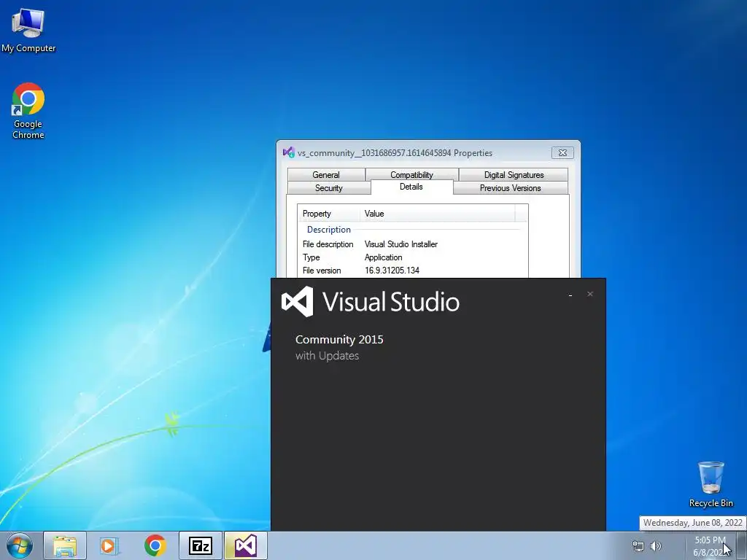Open Windows Explorer from the taskbar

(x=65, y=545)
